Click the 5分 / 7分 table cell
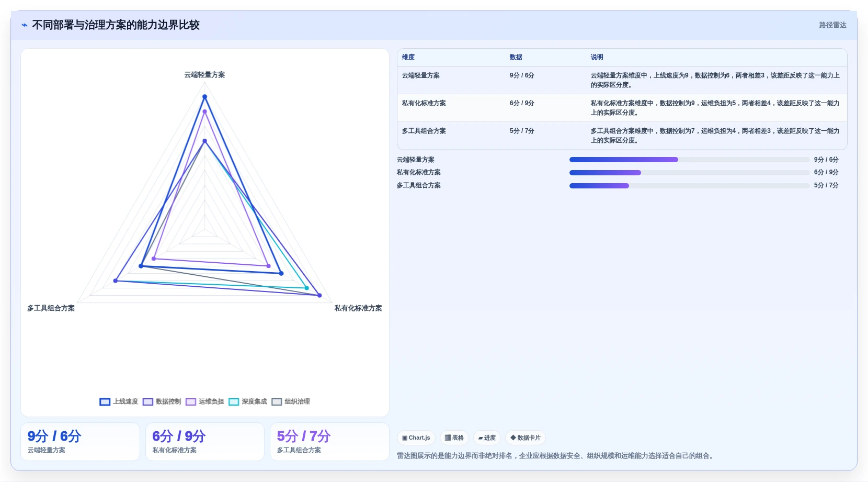Screen dimensions: 868x482 tap(522, 131)
